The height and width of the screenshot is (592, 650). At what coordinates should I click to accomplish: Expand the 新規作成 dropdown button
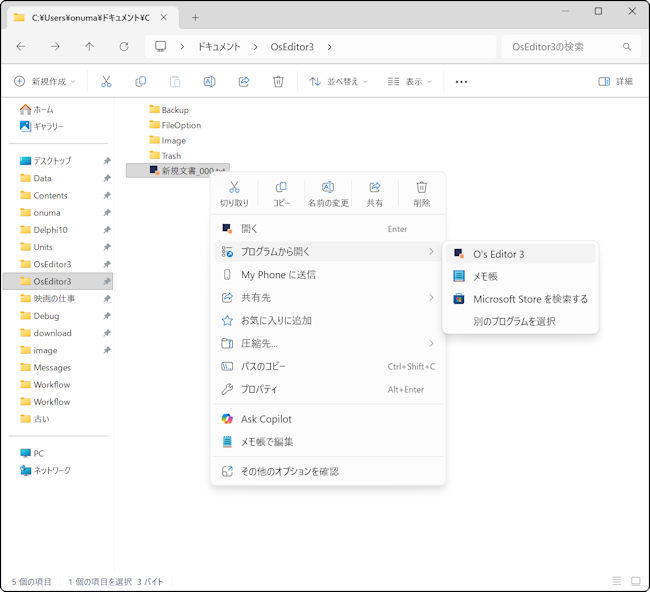pyautogui.click(x=46, y=82)
